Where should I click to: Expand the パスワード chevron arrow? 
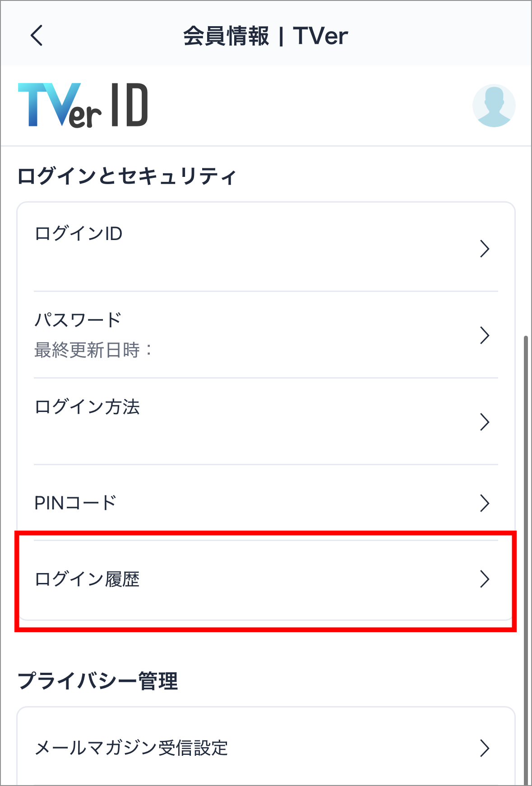(x=485, y=335)
